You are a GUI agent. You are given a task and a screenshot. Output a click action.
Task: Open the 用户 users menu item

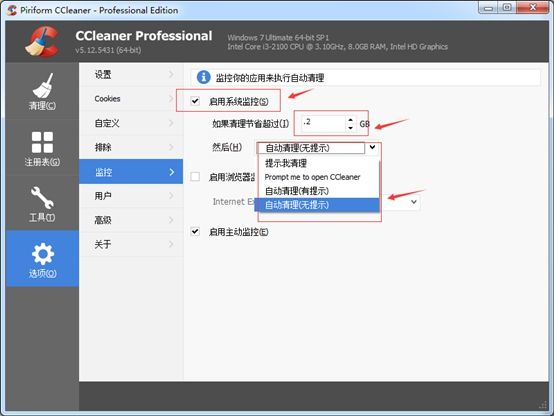(x=131, y=196)
